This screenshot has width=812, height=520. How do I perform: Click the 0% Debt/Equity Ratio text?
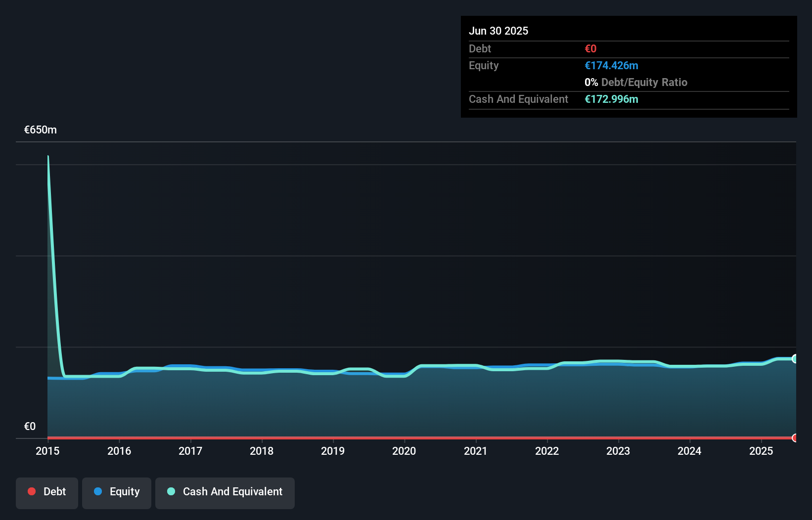(636, 83)
